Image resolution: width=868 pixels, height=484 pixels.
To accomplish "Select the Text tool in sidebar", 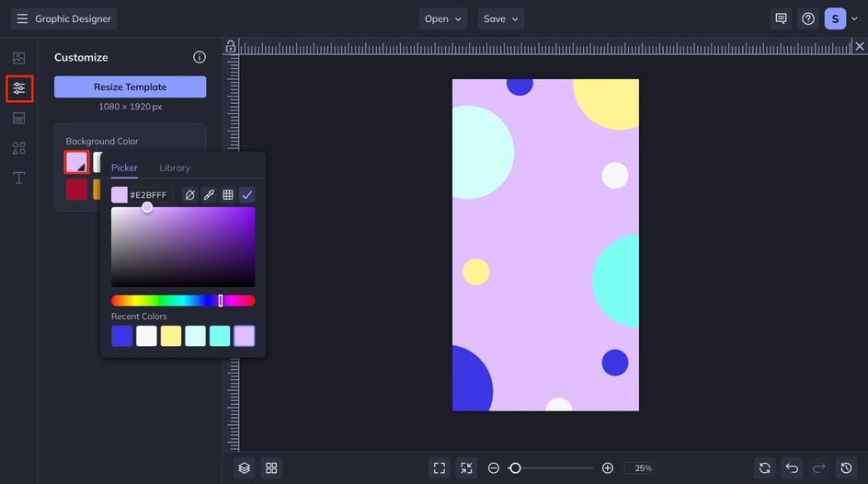I will tap(18, 178).
